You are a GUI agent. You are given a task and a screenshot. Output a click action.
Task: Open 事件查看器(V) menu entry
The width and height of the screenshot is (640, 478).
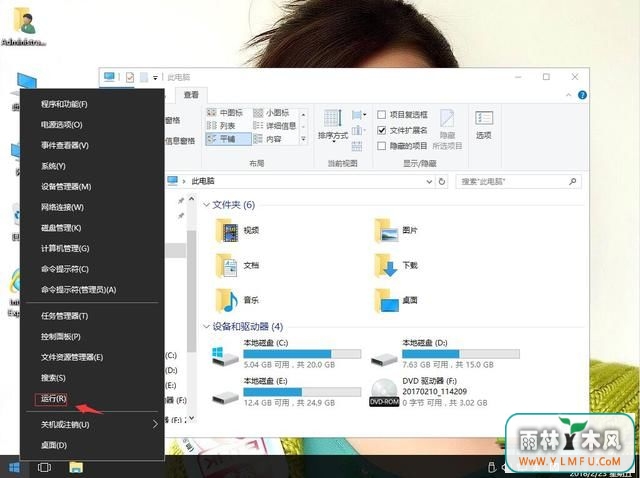pos(64,145)
